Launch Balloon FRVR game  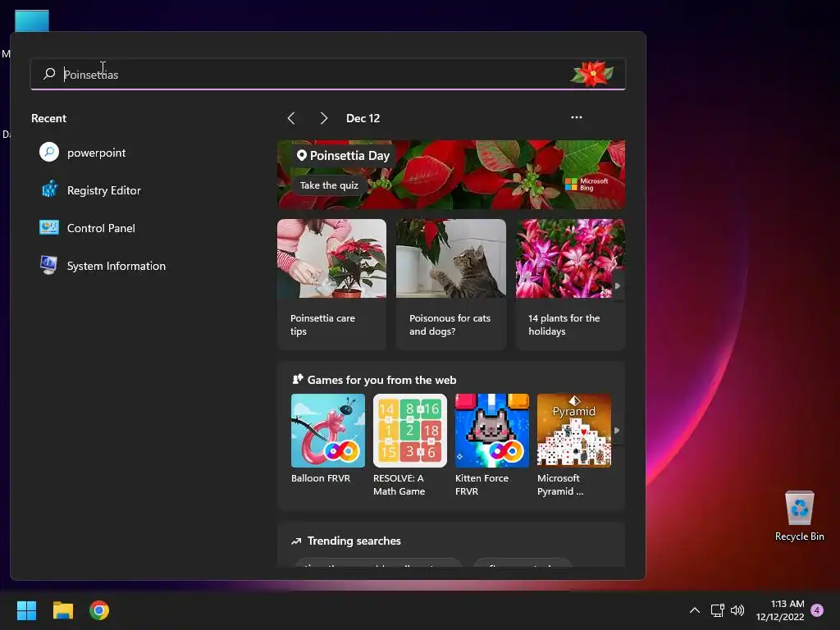[x=328, y=440]
